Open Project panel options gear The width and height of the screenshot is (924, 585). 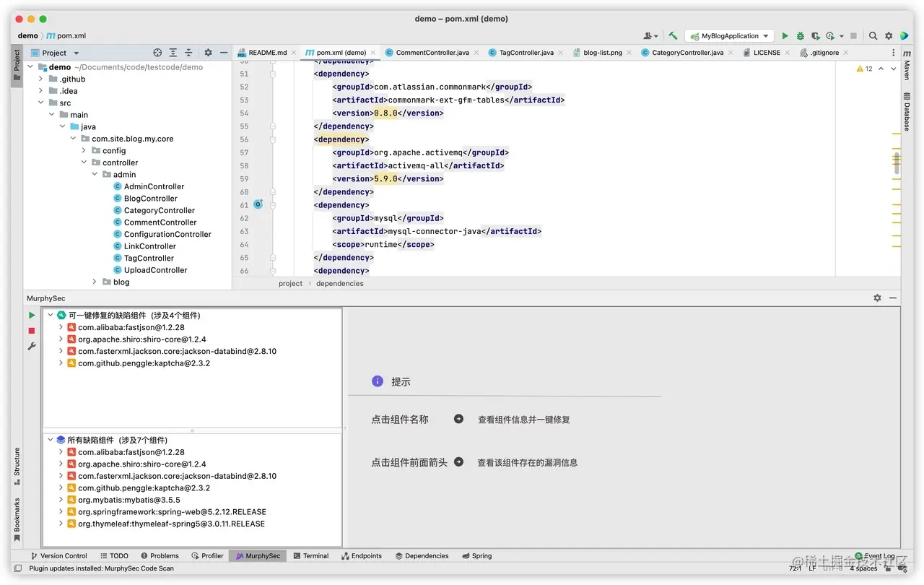pos(208,53)
